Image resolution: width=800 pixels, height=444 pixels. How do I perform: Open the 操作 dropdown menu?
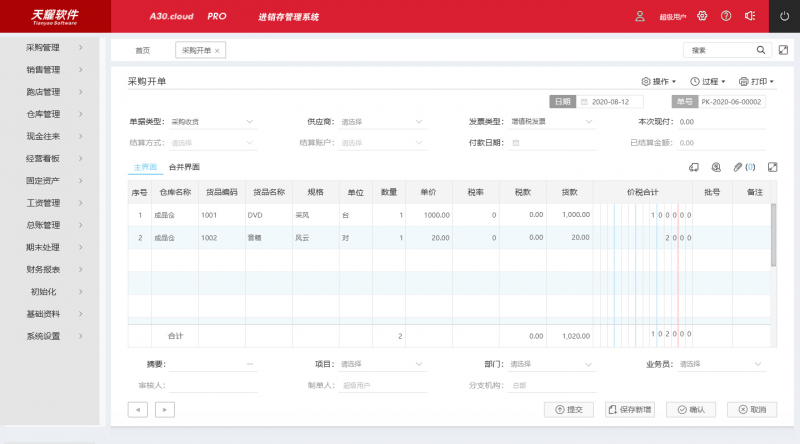coord(658,81)
